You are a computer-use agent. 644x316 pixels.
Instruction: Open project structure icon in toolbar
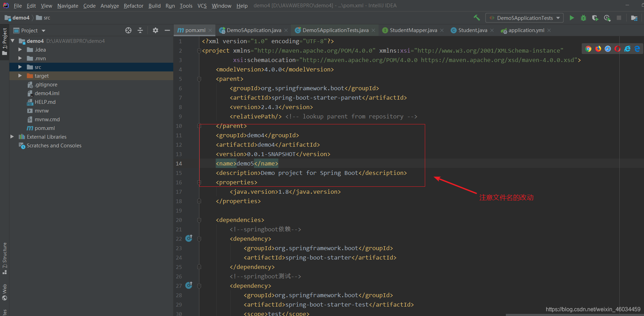(x=634, y=18)
